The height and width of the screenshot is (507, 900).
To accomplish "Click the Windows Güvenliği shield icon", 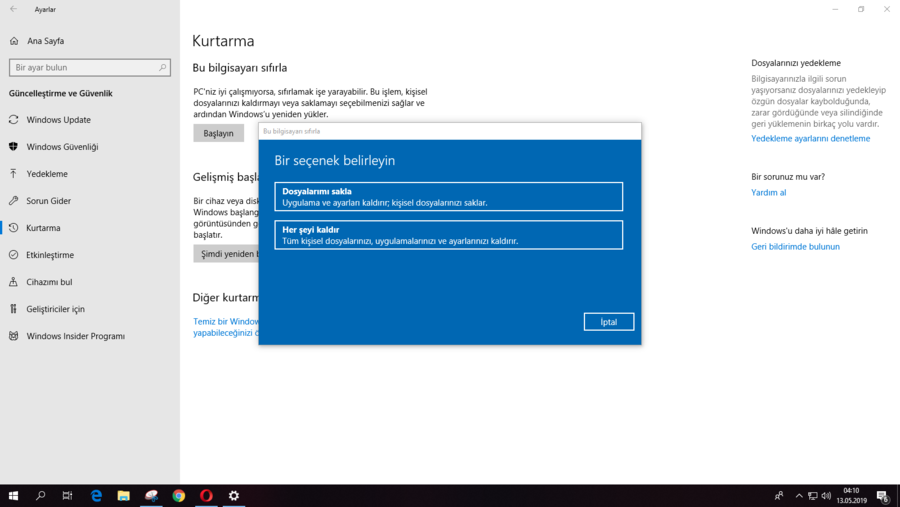I will coord(14,146).
